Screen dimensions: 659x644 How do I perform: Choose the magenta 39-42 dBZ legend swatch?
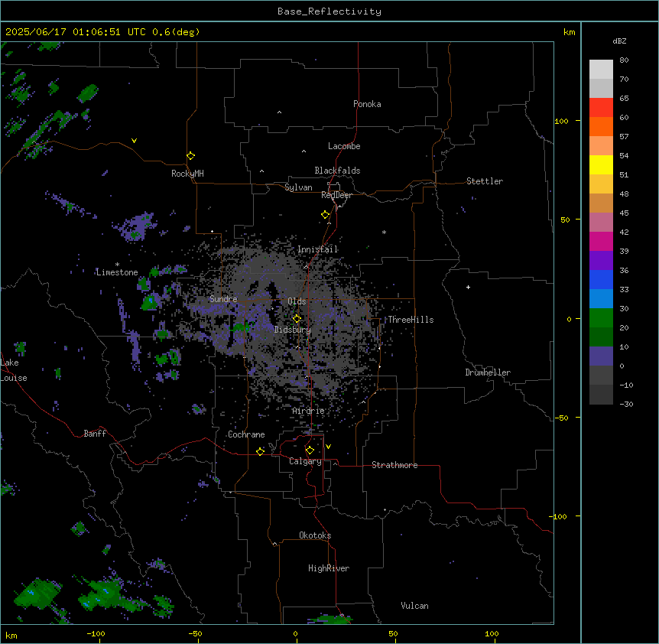(601, 241)
